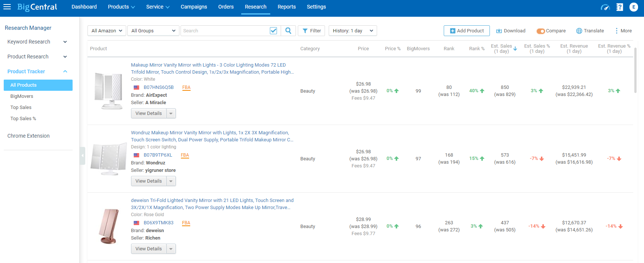
Task: Open the All Groups dropdown
Action: (153, 31)
